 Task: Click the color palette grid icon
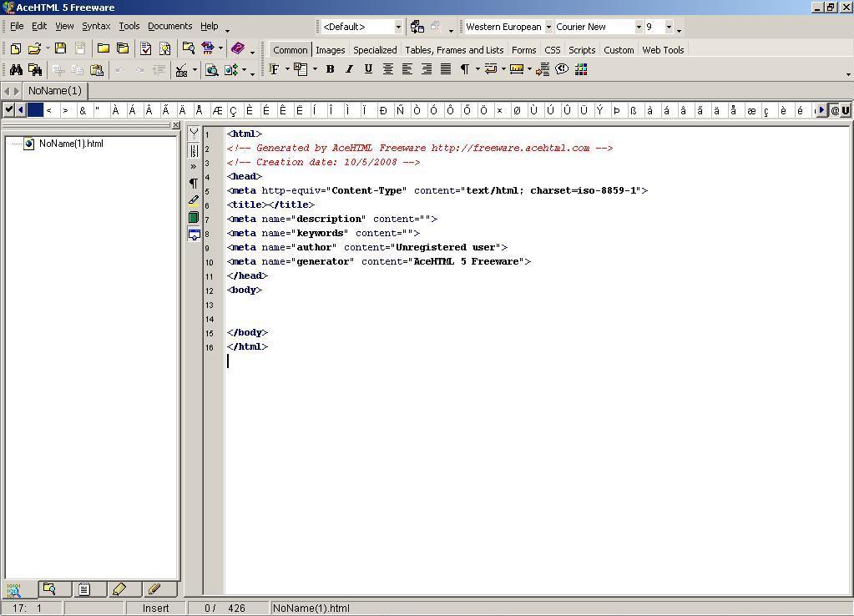click(x=581, y=69)
